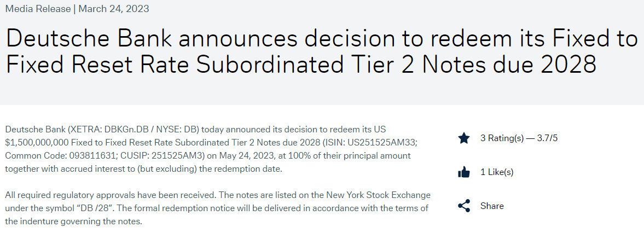Click the "$1,500,000,000" amount text
This screenshot has height=233, width=644.
(34, 143)
